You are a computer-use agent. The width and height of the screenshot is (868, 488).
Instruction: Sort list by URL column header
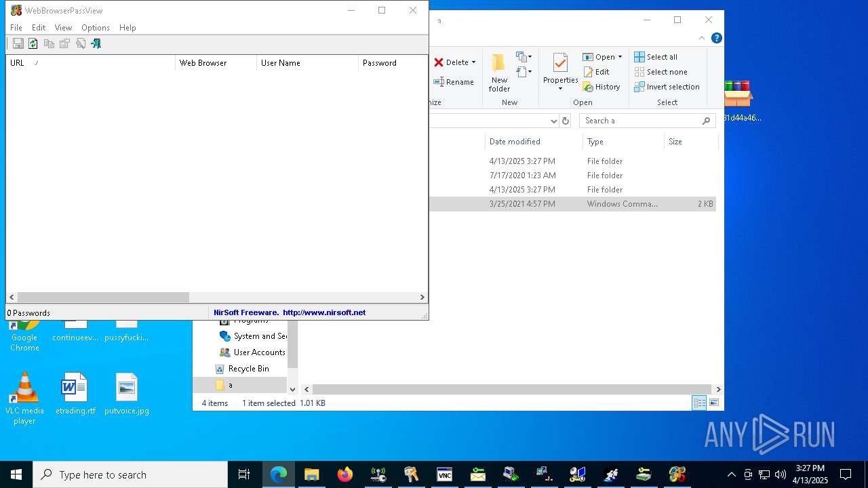tap(90, 63)
